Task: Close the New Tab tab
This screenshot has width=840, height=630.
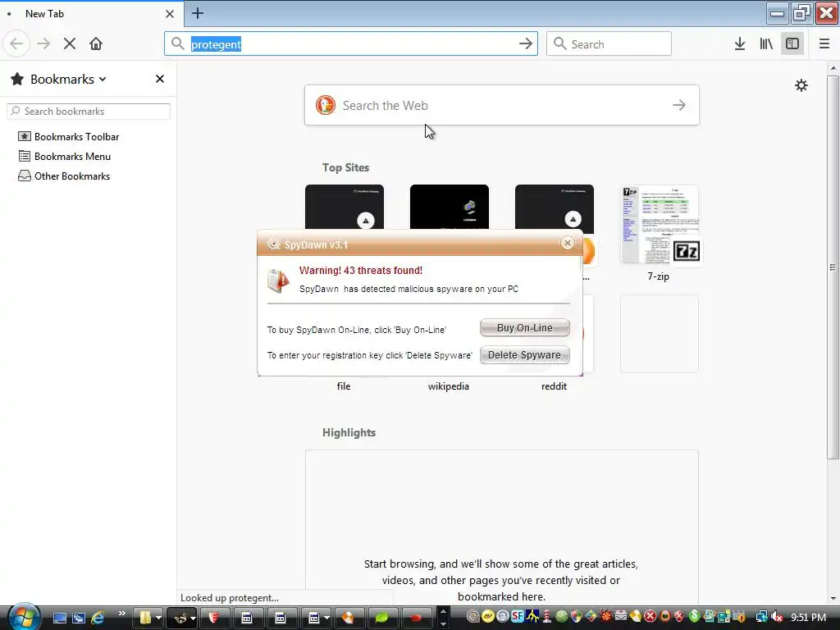Action: coord(170,14)
